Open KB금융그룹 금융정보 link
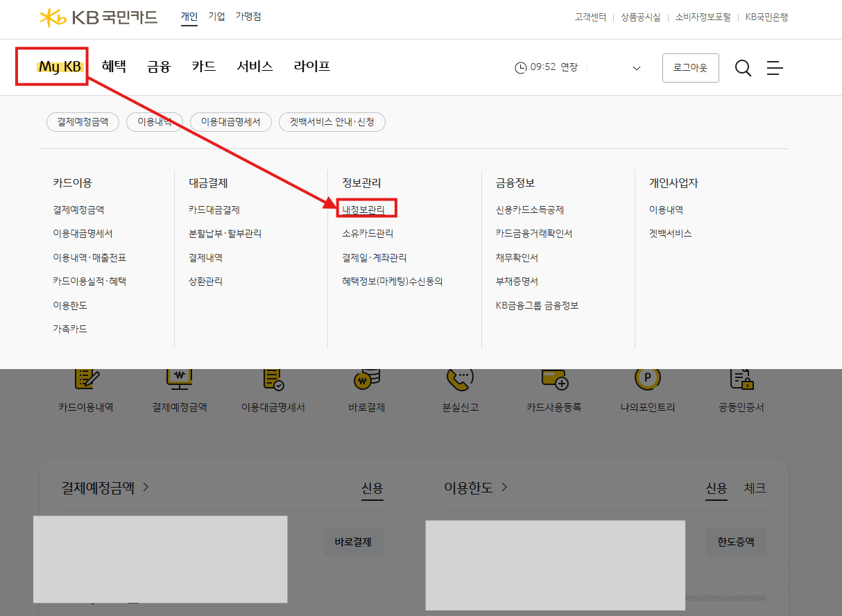 [537, 305]
